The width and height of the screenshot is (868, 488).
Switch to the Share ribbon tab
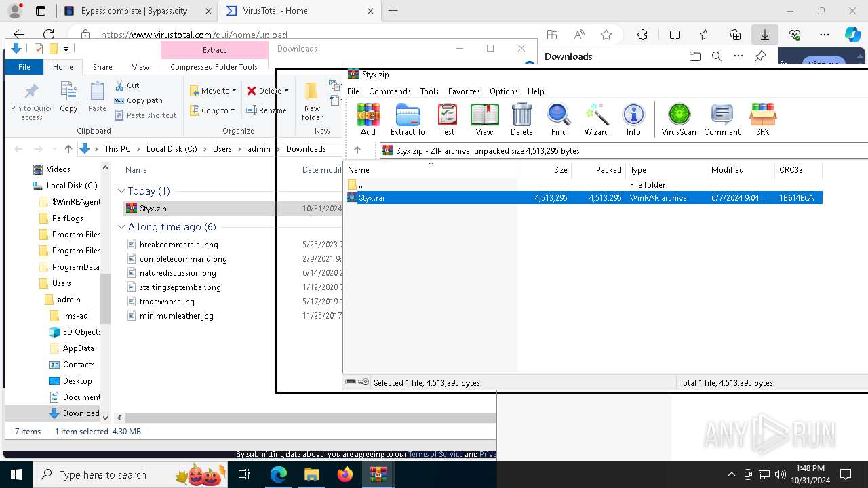click(102, 67)
